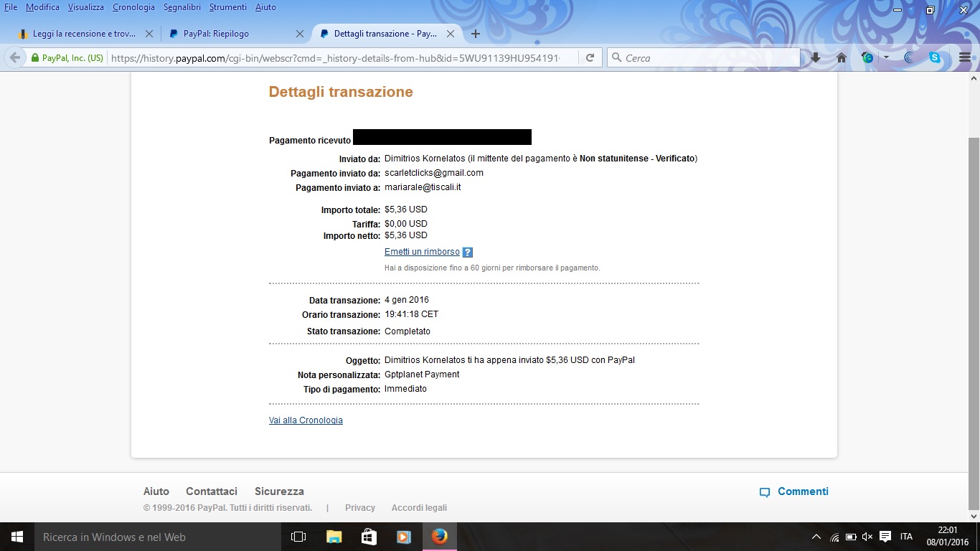Open the media player taskbar icon
This screenshot has height=551, width=980.
point(403,537)
